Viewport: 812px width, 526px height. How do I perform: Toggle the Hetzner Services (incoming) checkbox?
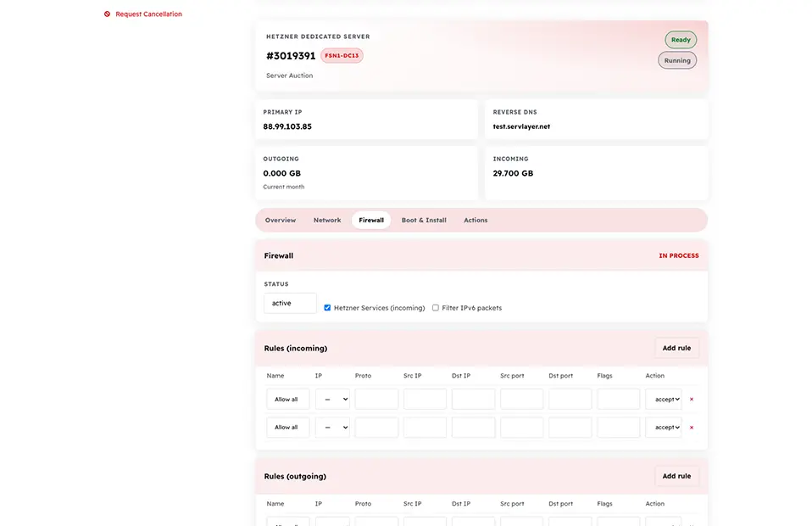coord(327,308)
